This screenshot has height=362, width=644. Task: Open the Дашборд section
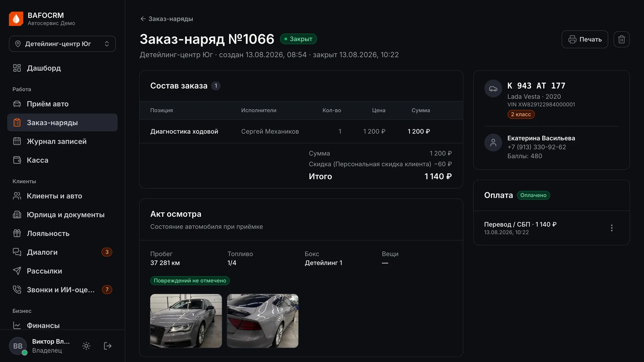(x=62, y=68)
